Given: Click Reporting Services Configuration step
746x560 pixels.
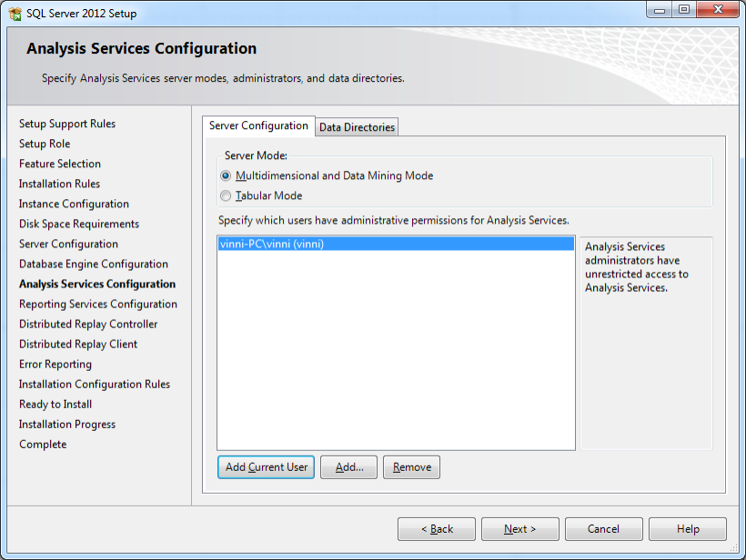Looking at the screenshot, I should coord(98,304).
